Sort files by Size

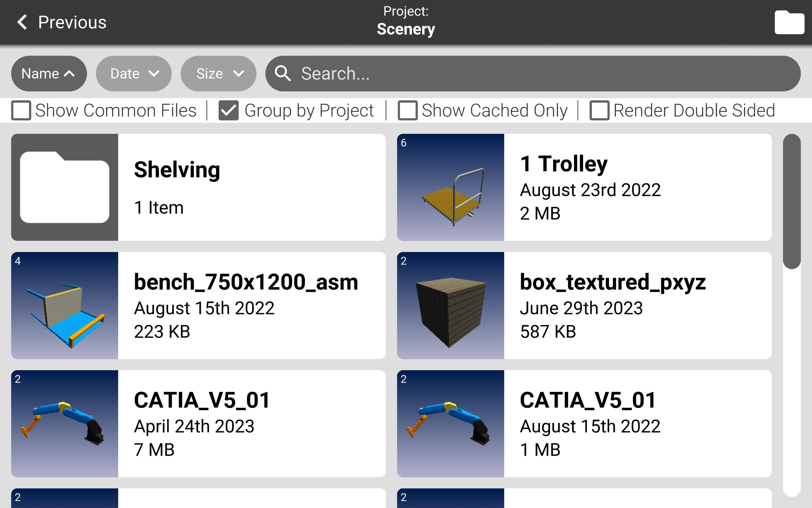(218, 74)
